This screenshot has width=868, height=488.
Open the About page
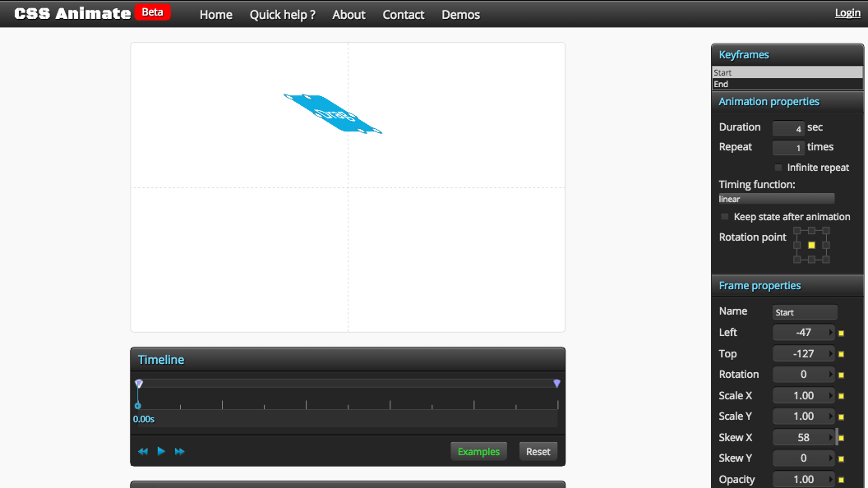click(349, 15)
